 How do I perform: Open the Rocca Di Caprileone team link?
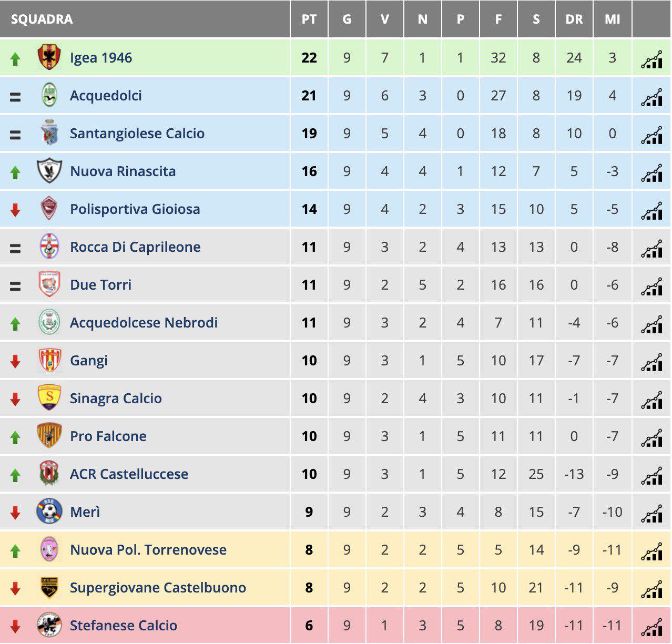click(135, 247)
